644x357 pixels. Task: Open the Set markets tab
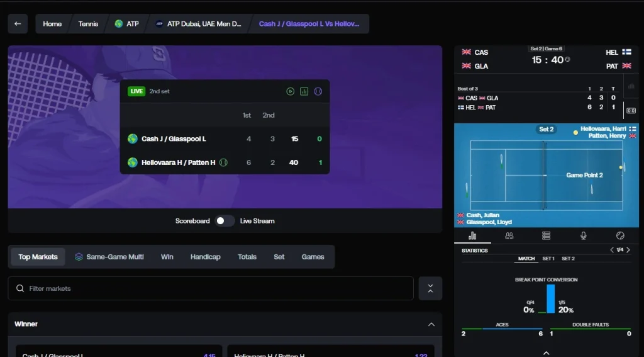coord(279,257)
